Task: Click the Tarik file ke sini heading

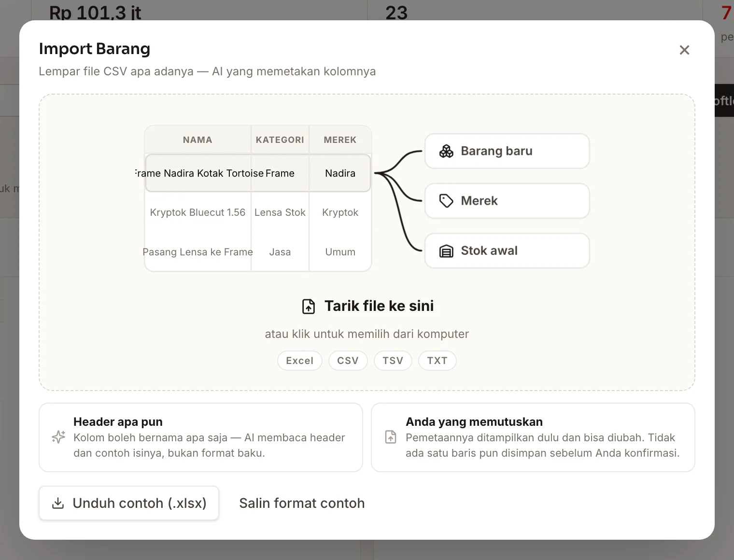Action: tap(379, 306)
